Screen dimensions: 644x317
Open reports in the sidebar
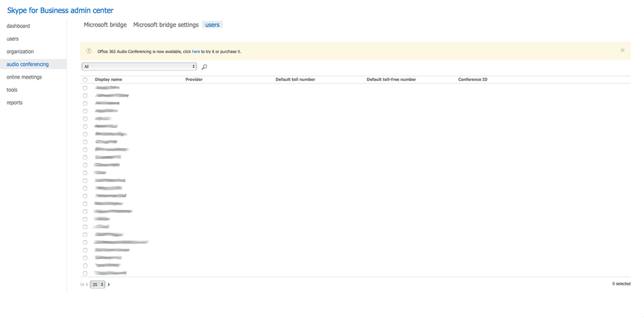(x=14, y=103)
